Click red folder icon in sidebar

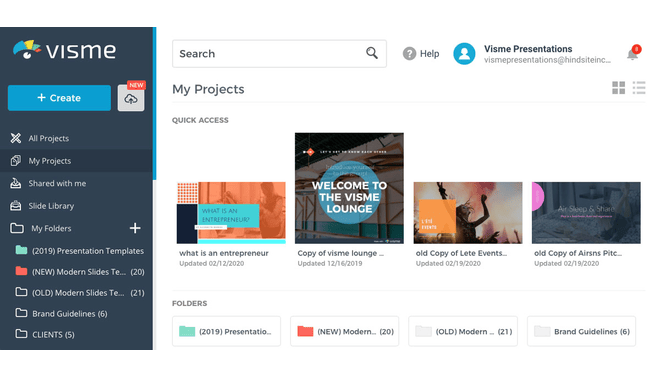(21, 271)
